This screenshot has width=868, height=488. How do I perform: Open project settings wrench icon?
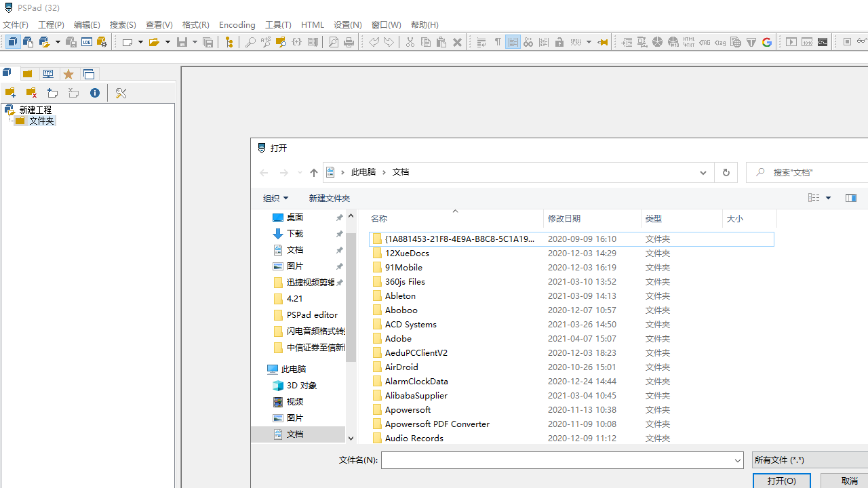[x=121, y=93]
